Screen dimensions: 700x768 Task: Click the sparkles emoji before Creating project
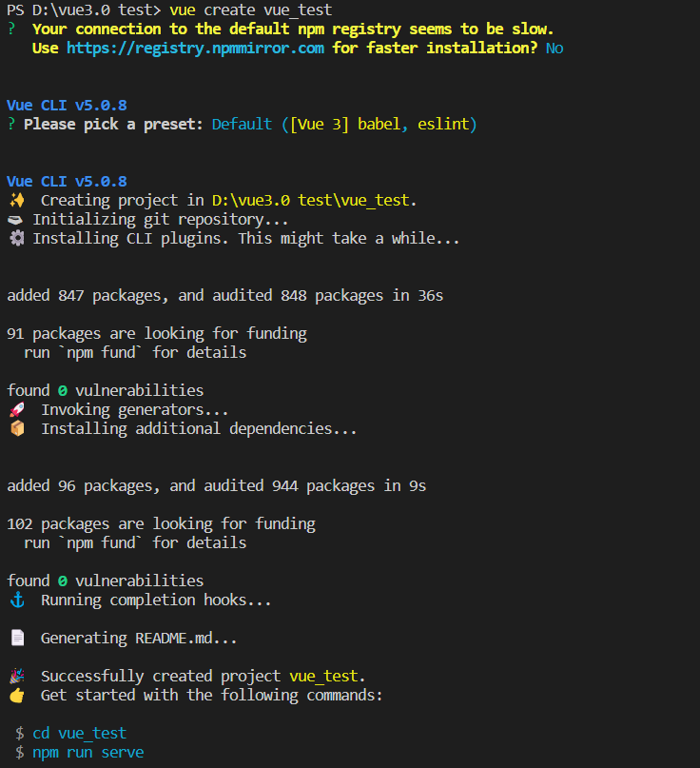click(x=16, y=200)
